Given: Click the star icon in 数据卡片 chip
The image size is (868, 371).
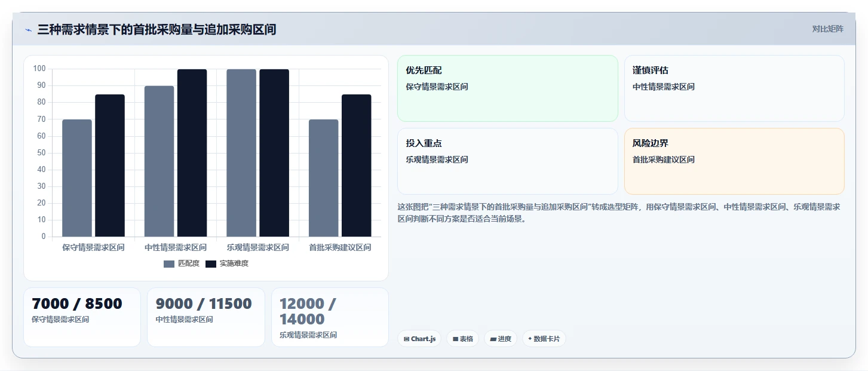Looking at the screenshot, I should [530, 339].
